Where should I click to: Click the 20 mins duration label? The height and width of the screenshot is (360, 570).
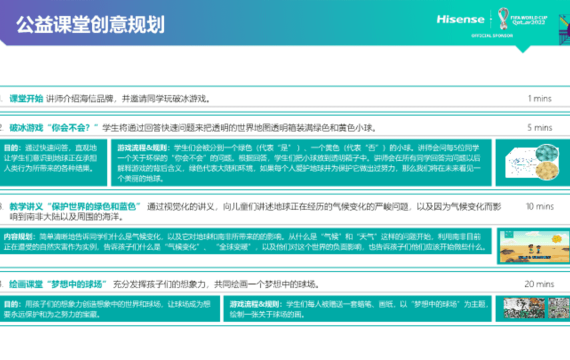[539, 284]
